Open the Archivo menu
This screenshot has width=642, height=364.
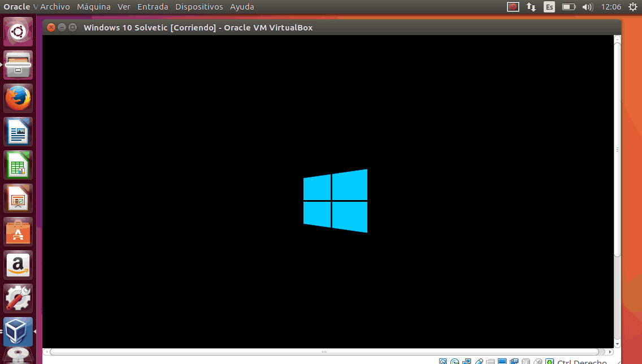(55, 7)
